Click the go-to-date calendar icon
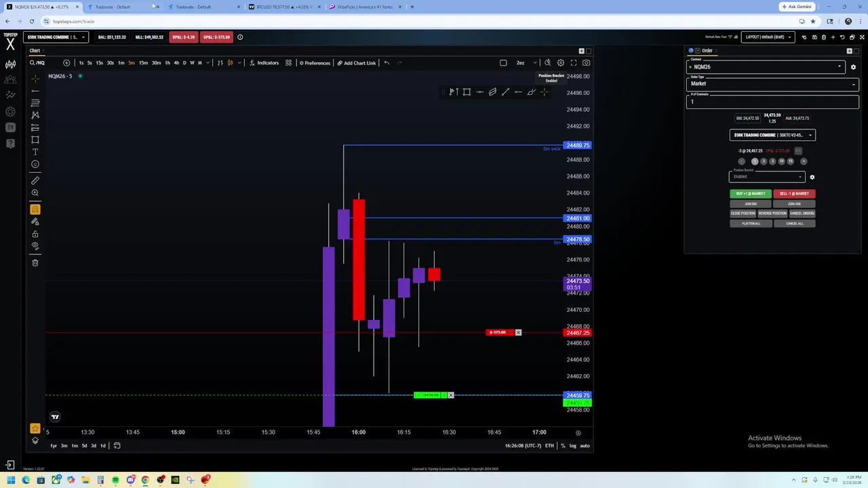Screen dimensions: 868x488 coord(117,446)
